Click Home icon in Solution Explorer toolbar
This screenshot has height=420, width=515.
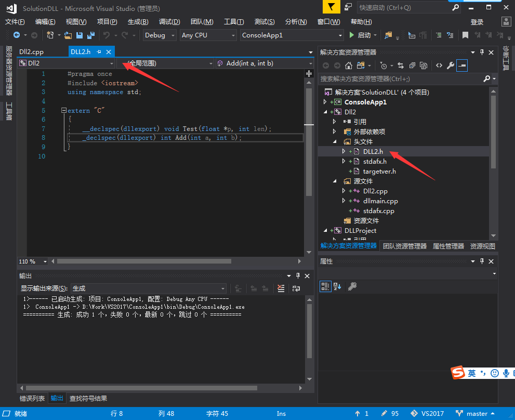coord(349,65)
